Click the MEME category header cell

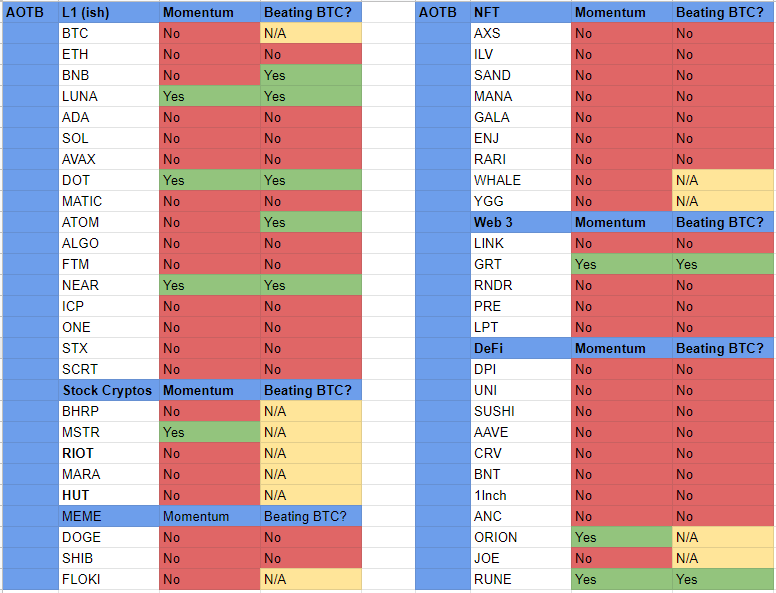pos(108,516)
